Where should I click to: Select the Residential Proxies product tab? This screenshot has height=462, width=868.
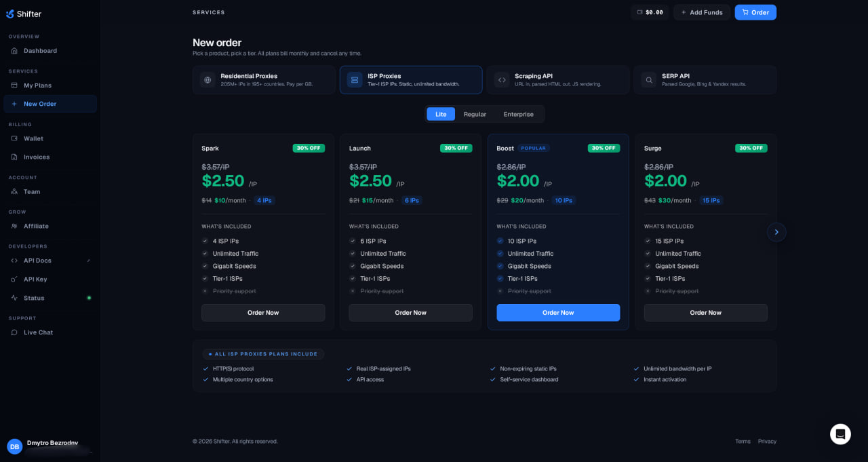pos(264,80)
